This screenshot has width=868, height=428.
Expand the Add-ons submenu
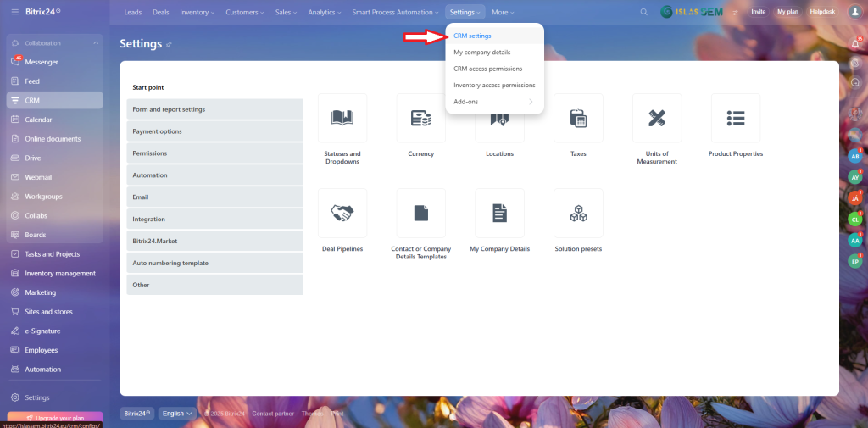click(494, 102)
